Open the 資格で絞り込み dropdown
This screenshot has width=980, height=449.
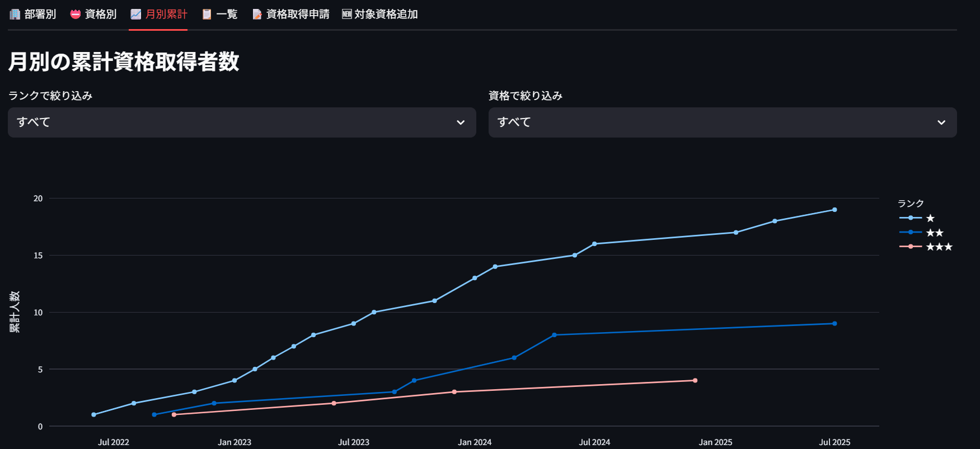point(723,122)
